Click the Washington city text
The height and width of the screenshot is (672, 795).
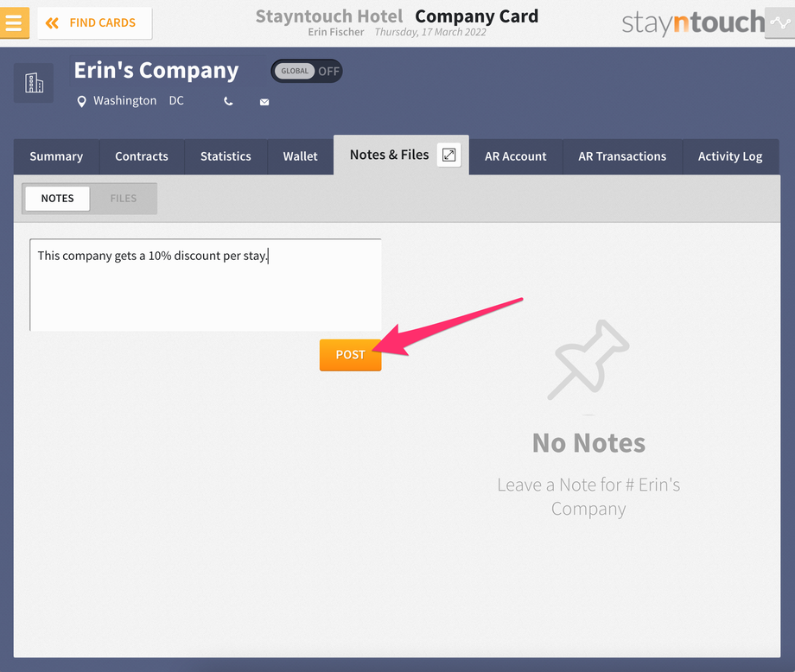124,101
